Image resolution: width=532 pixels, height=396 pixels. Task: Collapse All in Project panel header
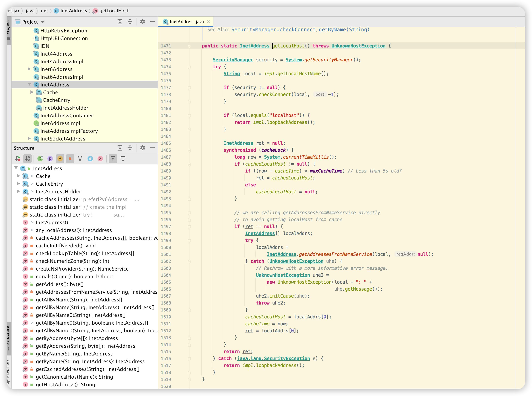click(130, 22)
